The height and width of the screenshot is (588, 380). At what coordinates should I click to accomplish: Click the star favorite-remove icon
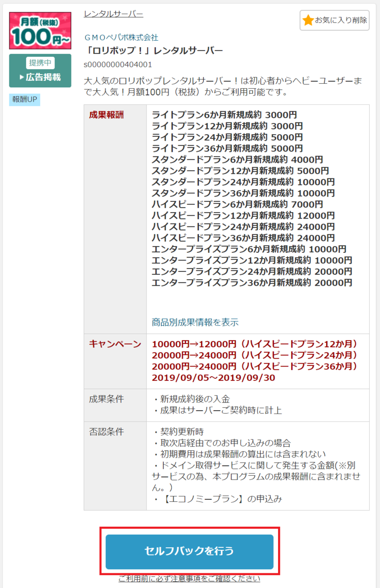[308, 20]
